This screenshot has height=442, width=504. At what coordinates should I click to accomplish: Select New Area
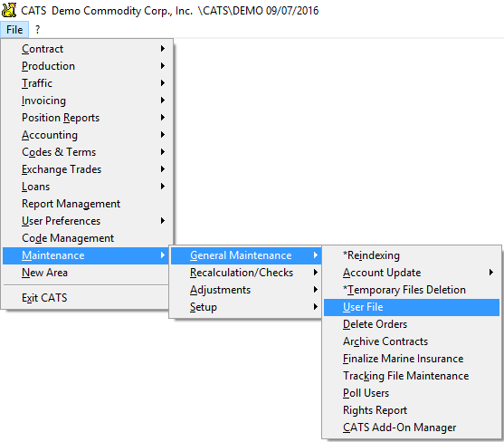tap(85, 273)
